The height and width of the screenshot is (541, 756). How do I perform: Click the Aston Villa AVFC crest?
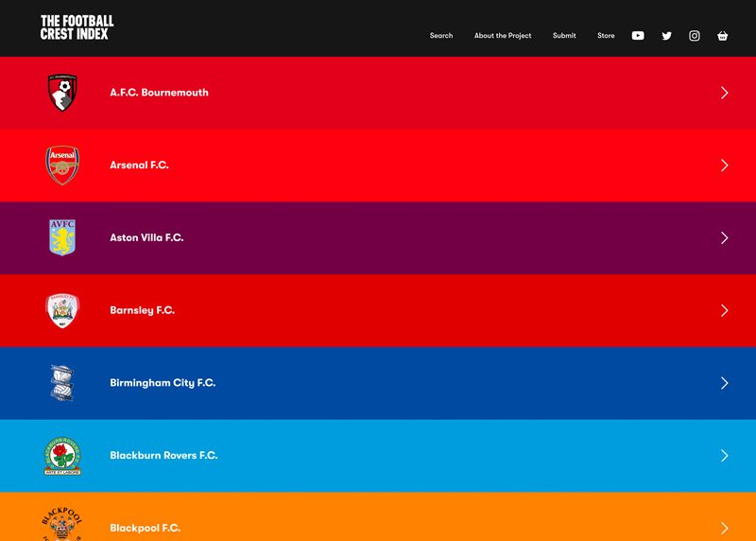[62, 237]
